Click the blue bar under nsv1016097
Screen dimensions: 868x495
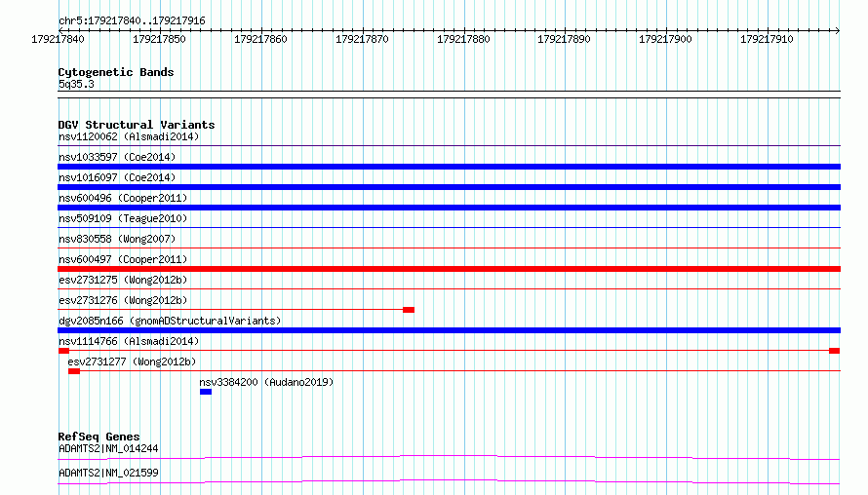[449, 187]
